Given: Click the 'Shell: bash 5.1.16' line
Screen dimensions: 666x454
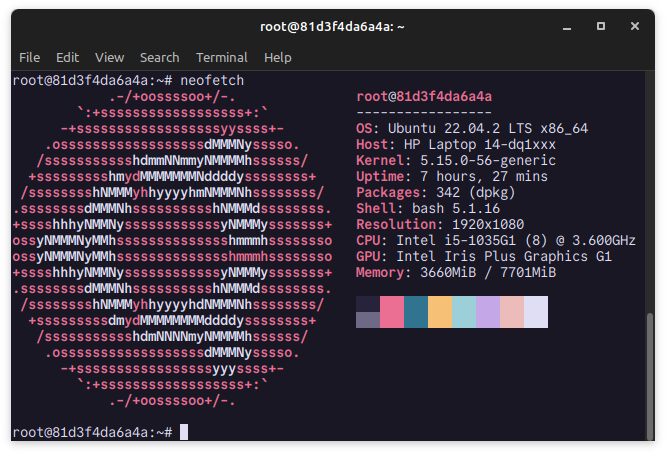Looking at the screenshot, I should (x=428, y=208).
